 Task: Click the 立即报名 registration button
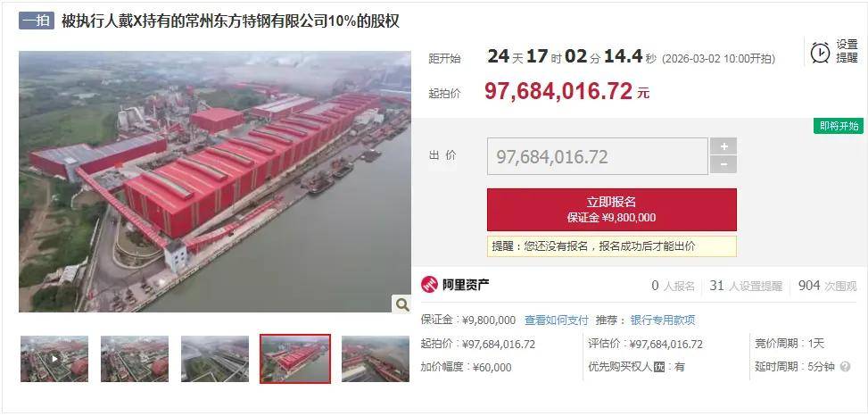[612, 210]
